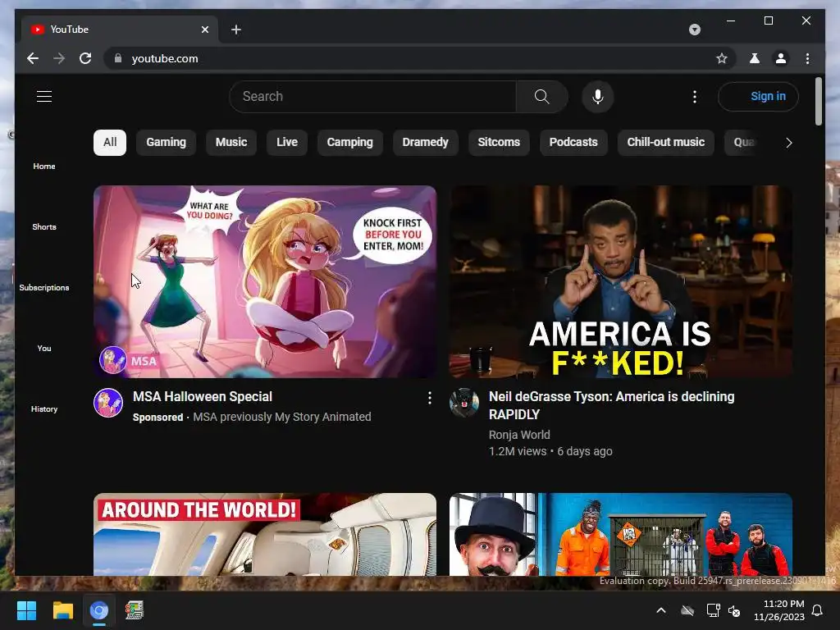Select the All filter chip

point(110,143)
